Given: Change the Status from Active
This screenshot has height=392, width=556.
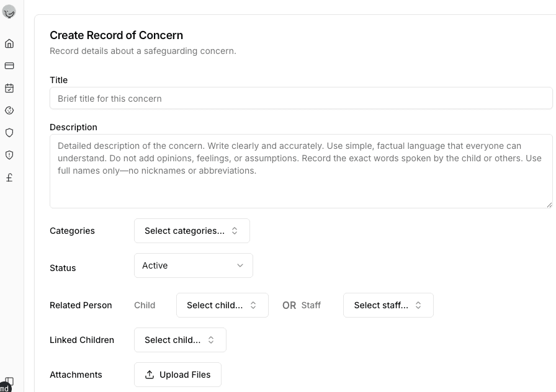Looking at the screenshot, I should [x=193, y=265].
